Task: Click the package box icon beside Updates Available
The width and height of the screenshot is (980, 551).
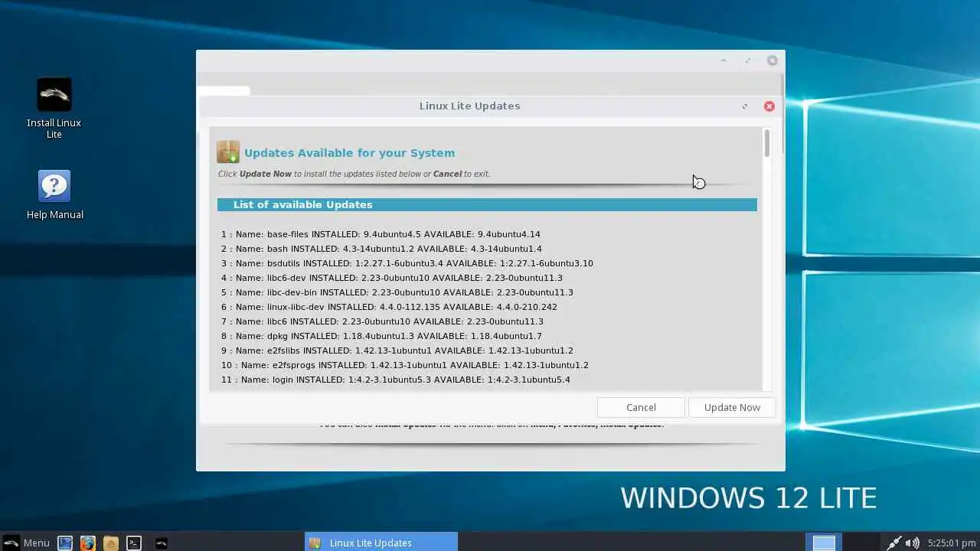Action: [x=228, y=152]
